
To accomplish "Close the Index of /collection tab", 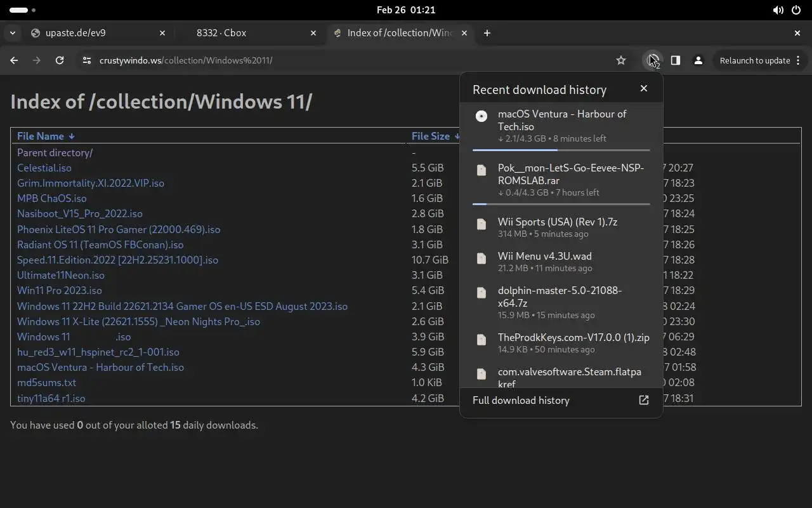I will click(x=464, y=33).
